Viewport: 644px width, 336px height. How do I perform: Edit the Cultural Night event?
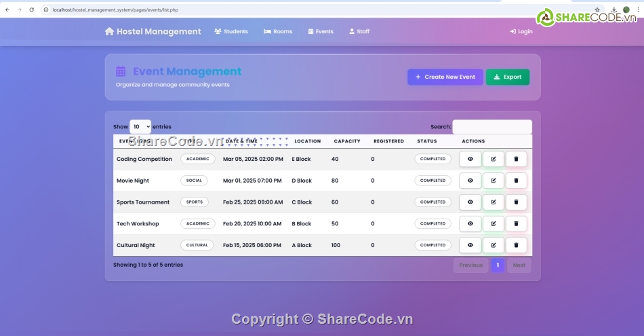tap(493, 245)
